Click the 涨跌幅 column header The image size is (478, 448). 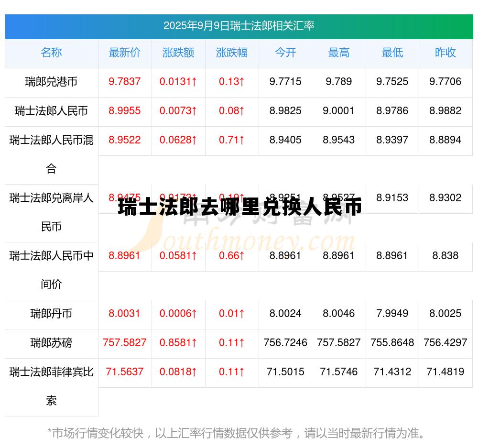(x=232, y=53)
